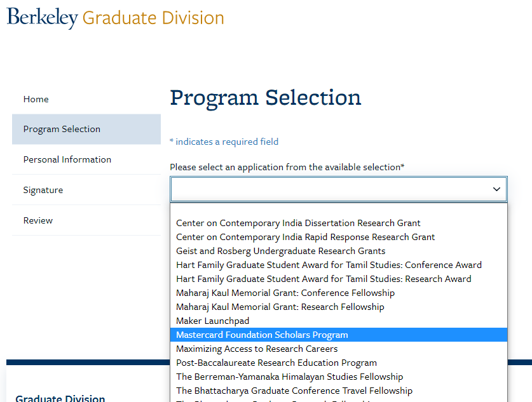This screenshot has width=532, height=402.
Task: Choose Hart Family Tamil Studies Research Award
Action: (x=324, y=279)
